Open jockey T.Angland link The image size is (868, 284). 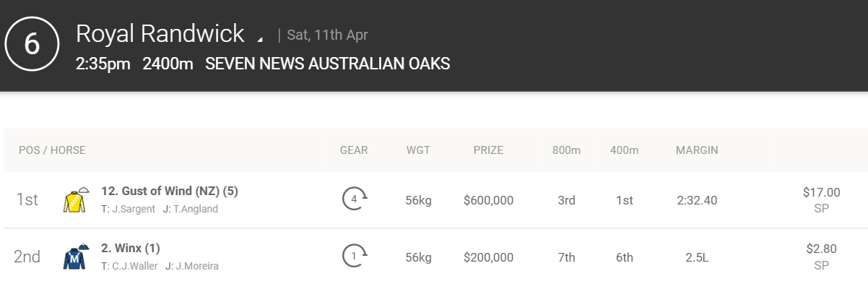(191, 209)
